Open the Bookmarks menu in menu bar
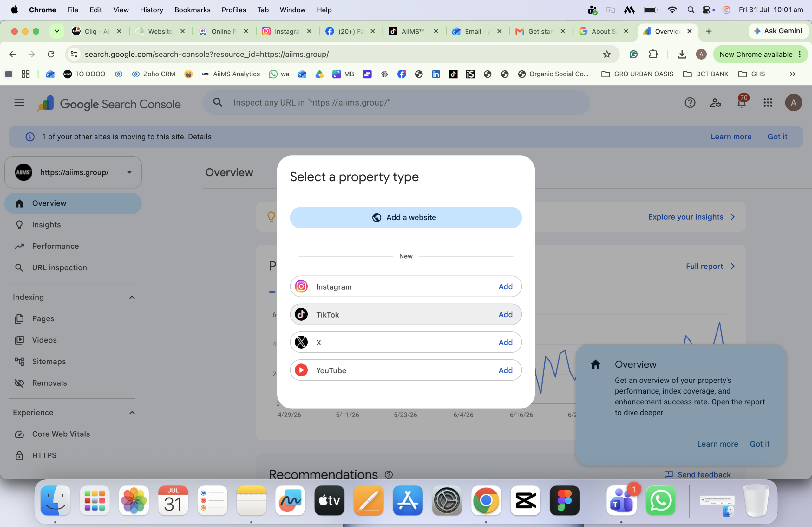 (x=192, y=10)
